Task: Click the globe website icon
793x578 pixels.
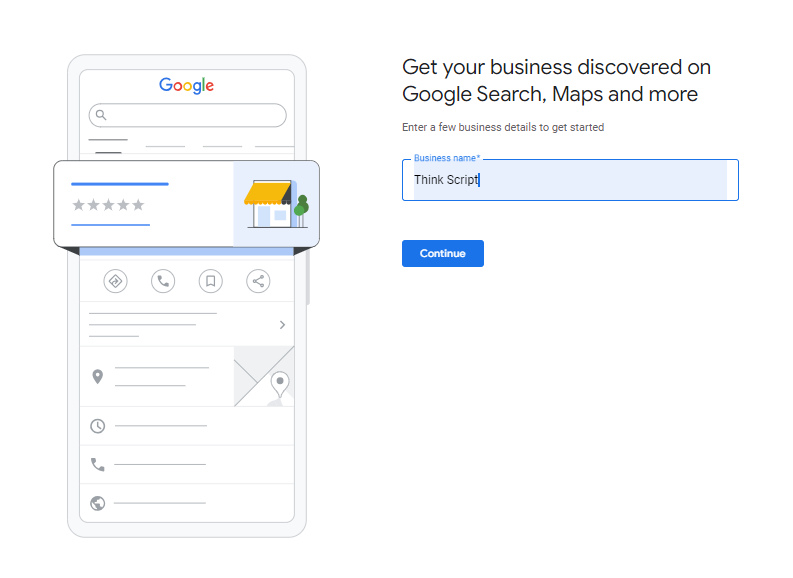Action: [98, 503]
